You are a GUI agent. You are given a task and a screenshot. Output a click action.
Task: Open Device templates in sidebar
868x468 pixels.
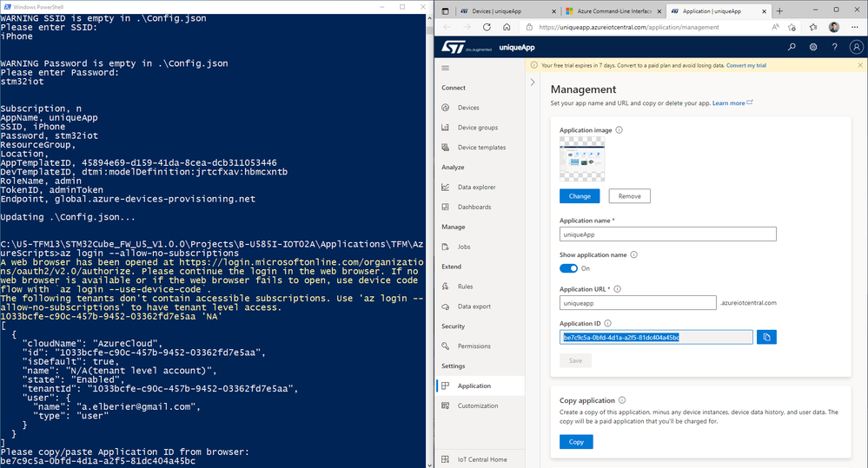[481, 148]
